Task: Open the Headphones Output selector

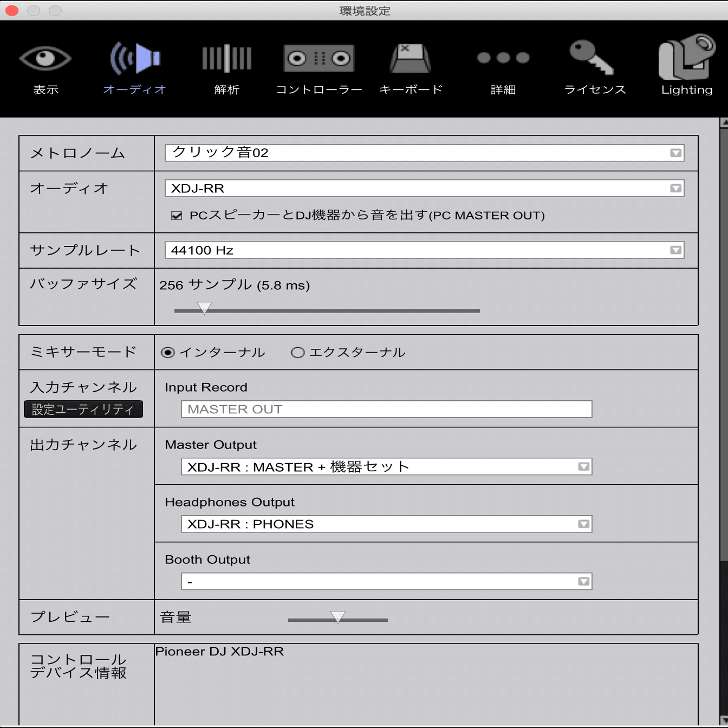Action: (x=583, y=524)
